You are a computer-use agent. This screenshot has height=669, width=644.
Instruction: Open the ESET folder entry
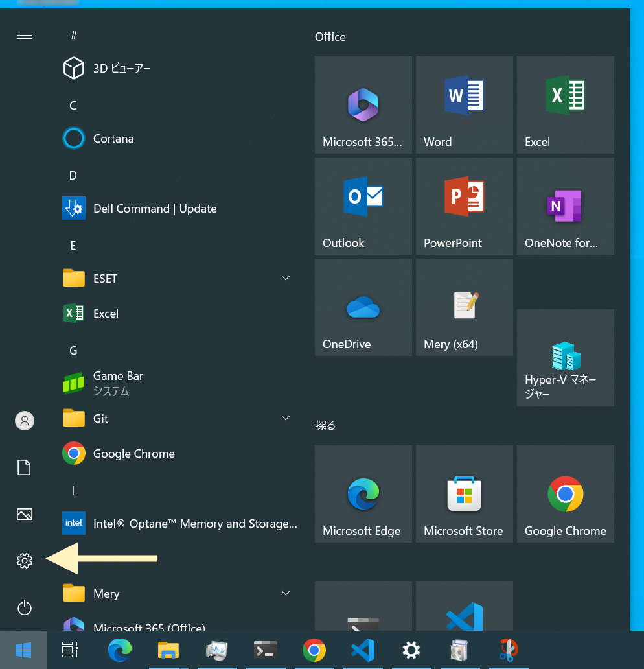[x=179, y=279]
